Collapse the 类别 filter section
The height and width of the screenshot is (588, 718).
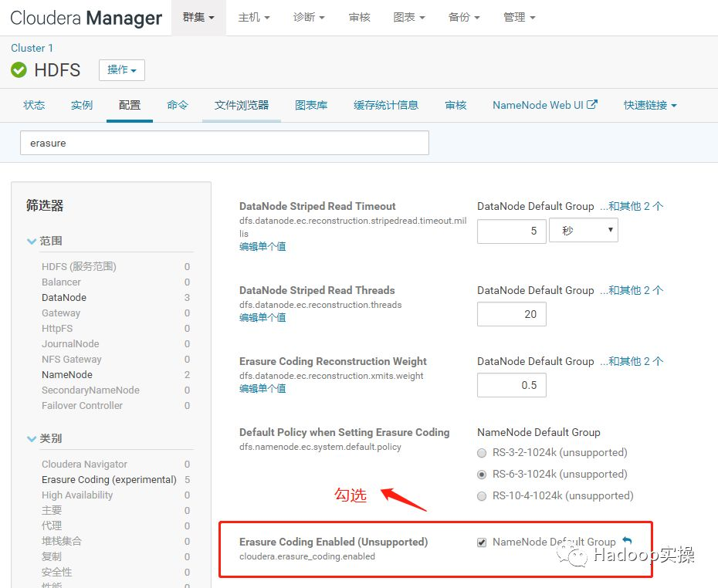(45, 438)
